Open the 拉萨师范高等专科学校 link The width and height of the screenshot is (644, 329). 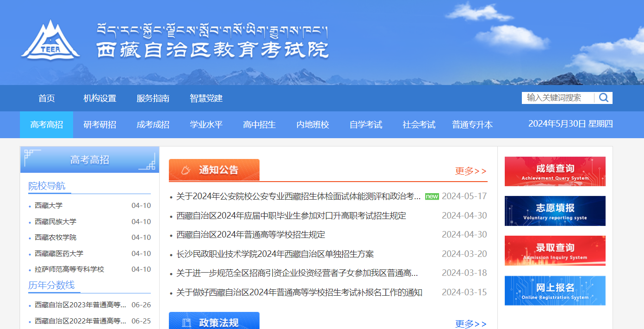click(x=69, y=269)
